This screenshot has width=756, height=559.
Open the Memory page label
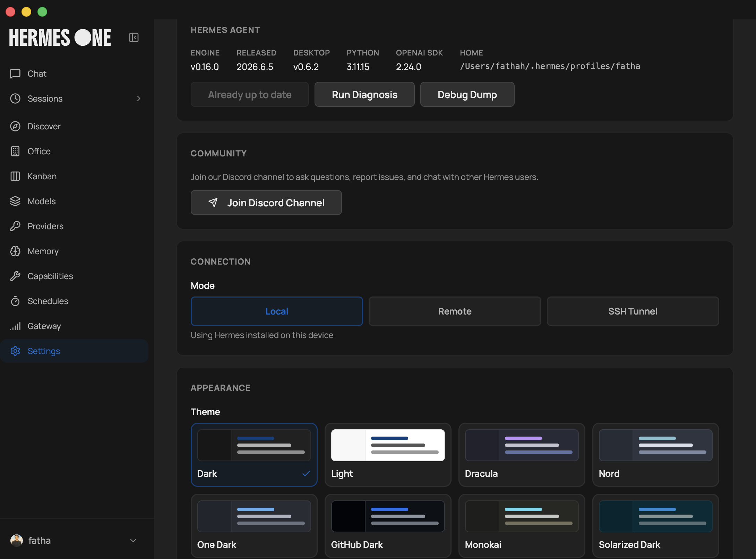(43, 251)
